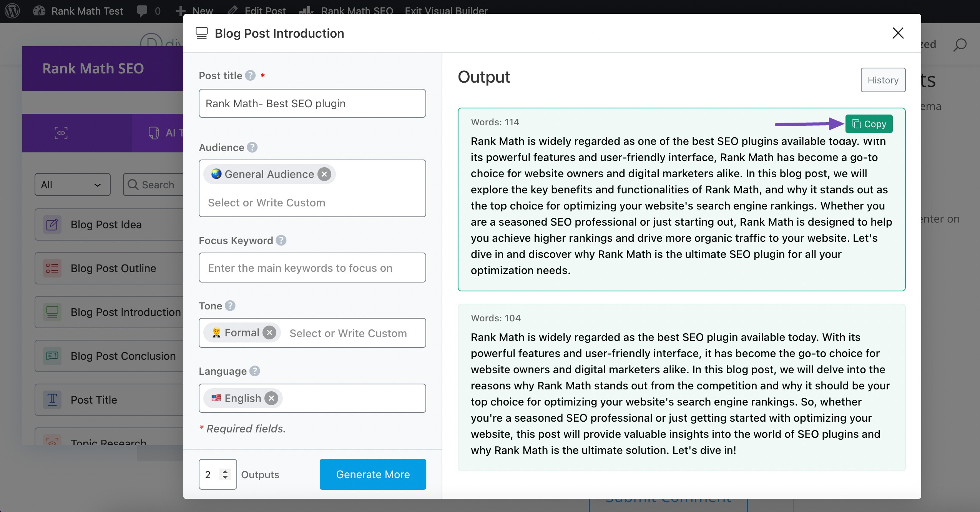Open the Rank Math Test site dashboard
This screenshot has width=980, height=512.
coord(78,11)
